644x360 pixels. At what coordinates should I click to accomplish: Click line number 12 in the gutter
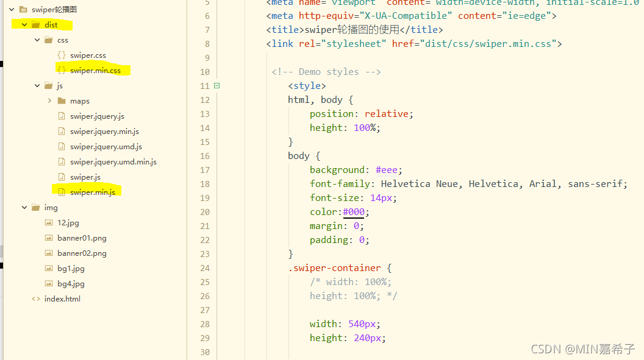(x=204, y=100)
